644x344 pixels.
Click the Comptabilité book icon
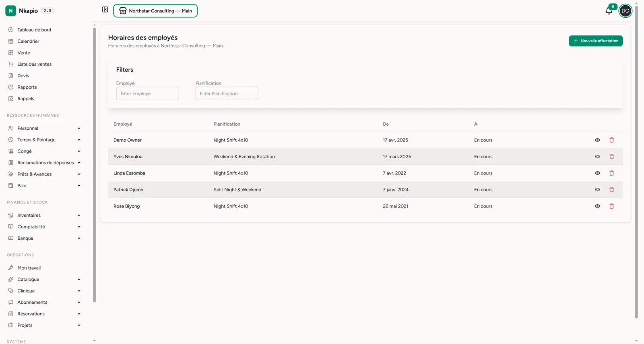(x=11, y=227)
